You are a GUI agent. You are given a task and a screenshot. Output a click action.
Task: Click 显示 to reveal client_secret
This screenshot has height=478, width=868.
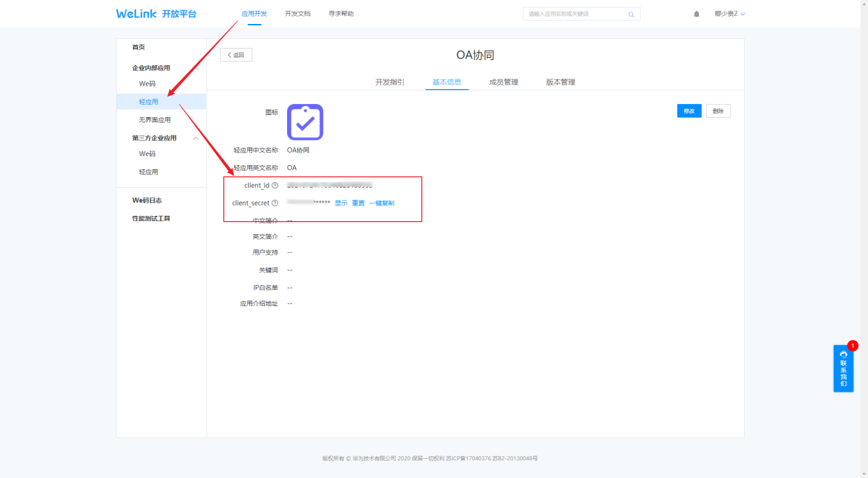tap(341, 203)
